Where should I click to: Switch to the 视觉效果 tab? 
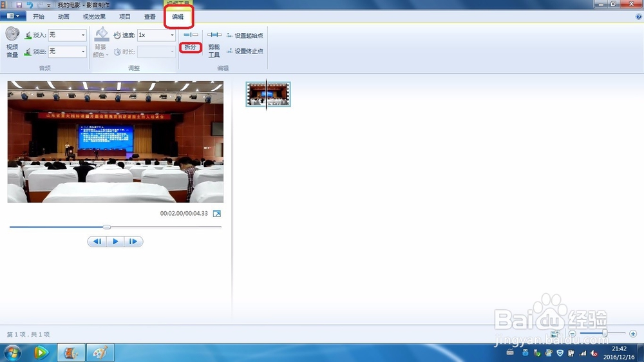coord(95,17)
